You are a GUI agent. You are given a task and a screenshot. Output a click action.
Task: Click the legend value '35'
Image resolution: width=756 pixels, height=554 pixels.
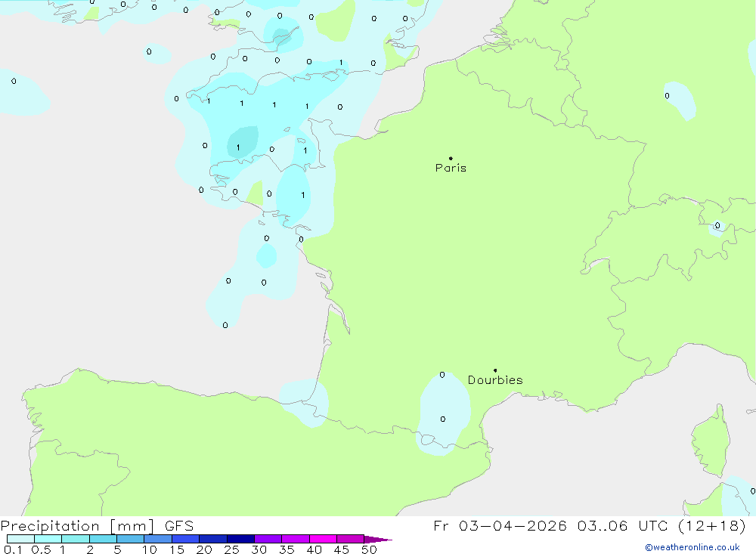pos(287,549)
